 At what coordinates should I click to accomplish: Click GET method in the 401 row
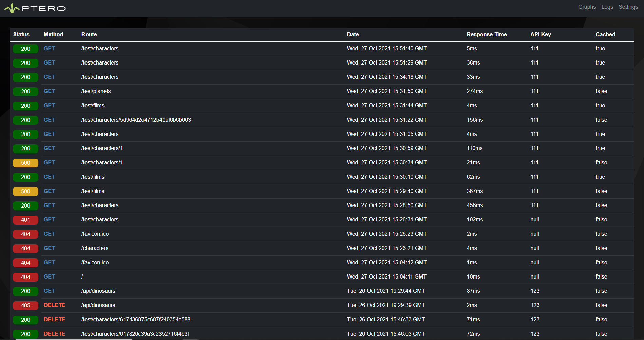pos(49,219)
